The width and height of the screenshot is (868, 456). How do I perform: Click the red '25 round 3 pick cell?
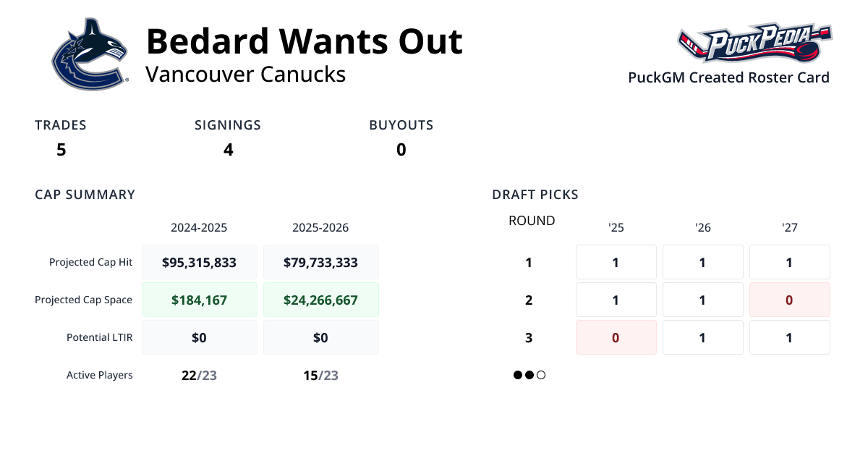tap(616, 337)
